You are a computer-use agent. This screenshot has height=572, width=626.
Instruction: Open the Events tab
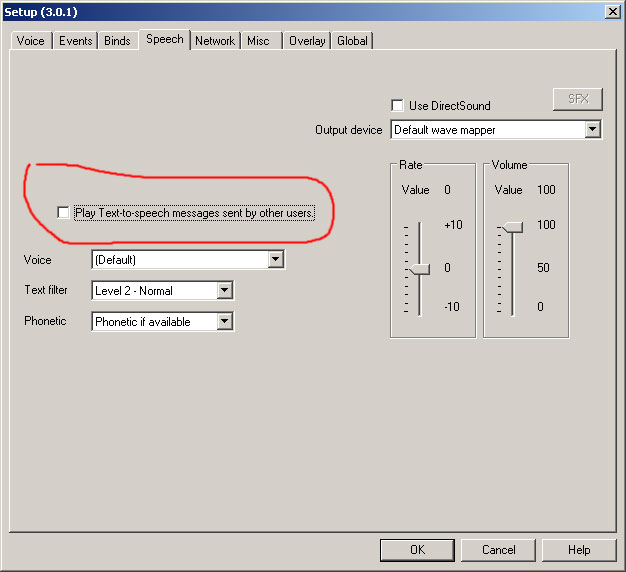[x=75, y=41]
